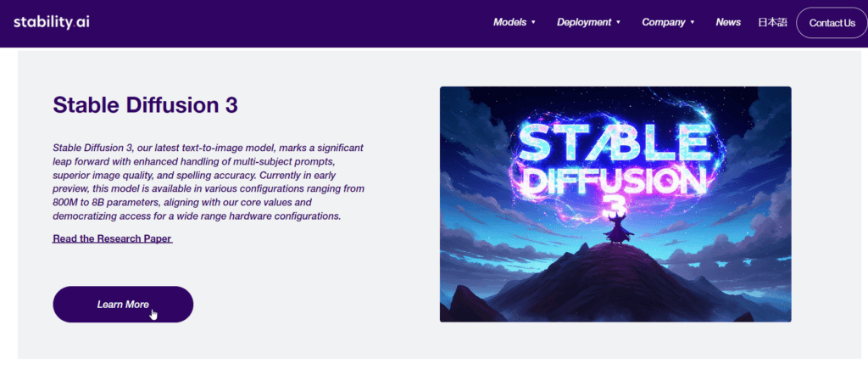Click the Stable Diffusion 3 description paragraph

pos(209,182)
